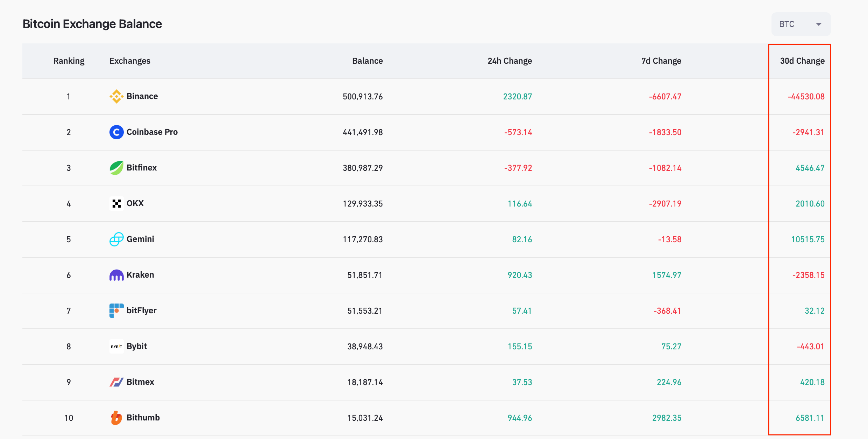Click the Kraken logo icon
This screenshot has height=439, width=868.
pyautogui.click(x=116, y=275)
